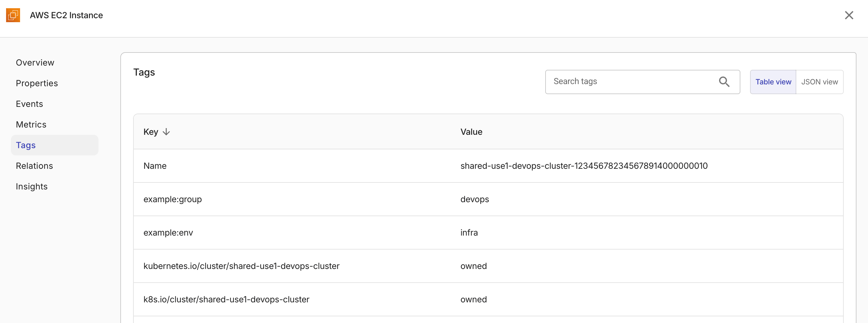Sort by Key column arrow

pos(166,132)
